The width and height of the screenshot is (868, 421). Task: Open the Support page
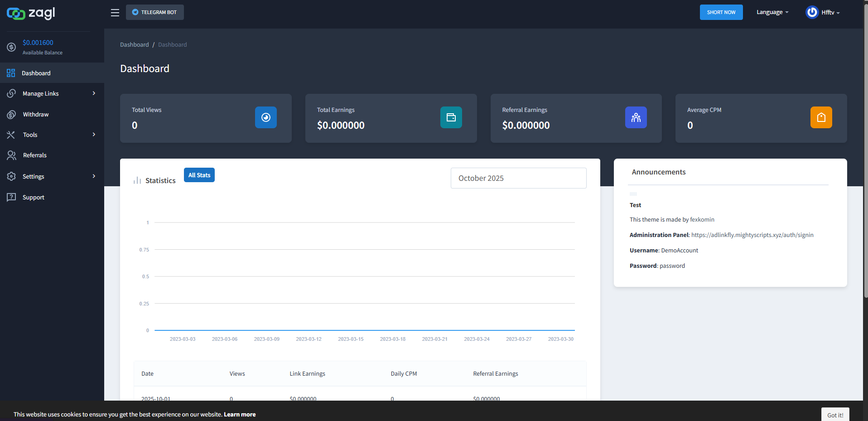pos(34,197)
